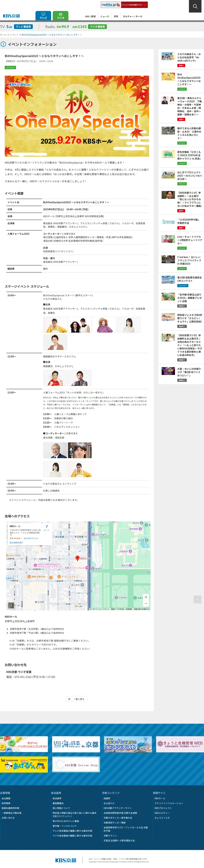This screenshot has width=204, height=868.
Task: Open the radiko.jp banner
Action: pos(124,5)
